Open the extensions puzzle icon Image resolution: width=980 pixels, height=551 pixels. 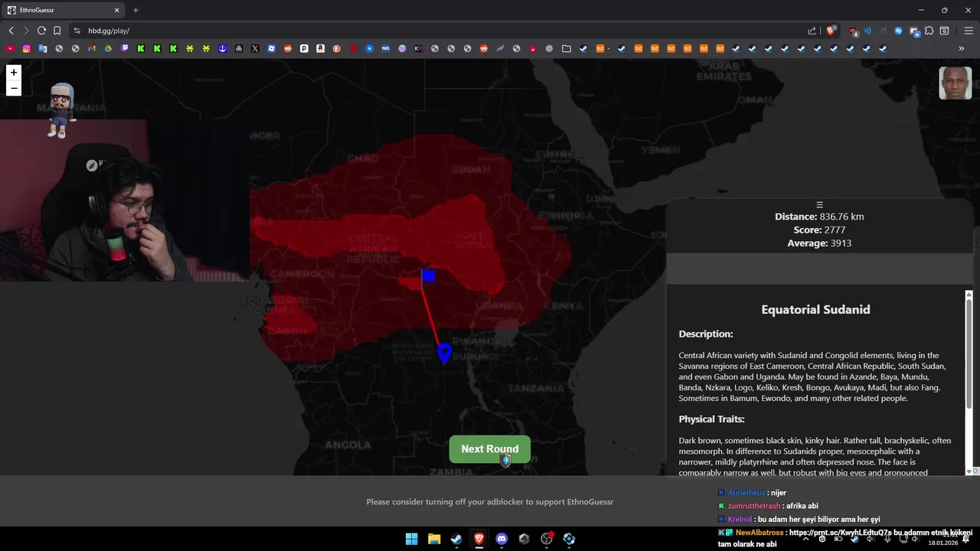click(929, 31)
